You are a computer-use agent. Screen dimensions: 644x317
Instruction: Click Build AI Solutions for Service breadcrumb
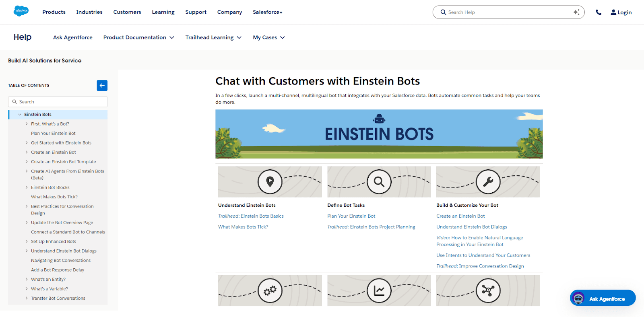tap(45, 61)
